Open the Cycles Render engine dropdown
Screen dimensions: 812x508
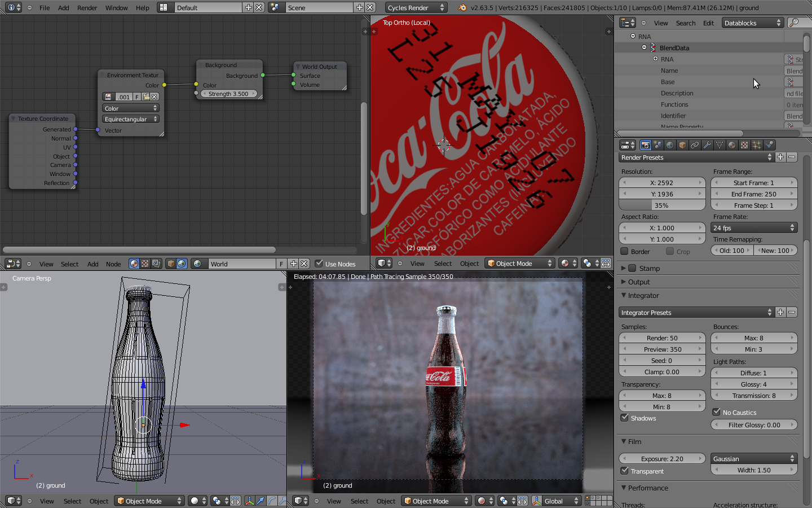coord(416,7)
